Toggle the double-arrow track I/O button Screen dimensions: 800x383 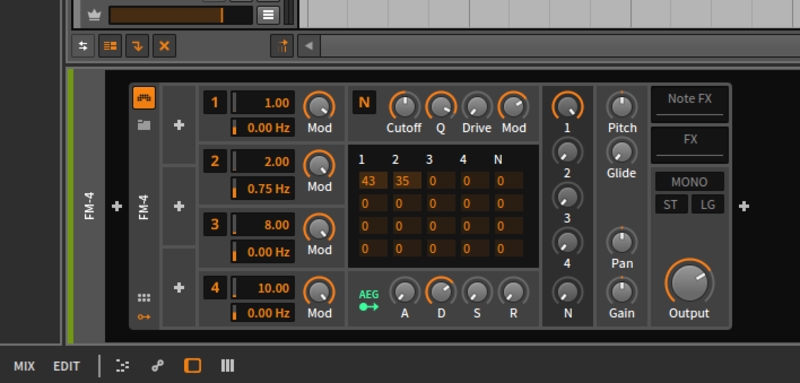[x=83, y=46]
